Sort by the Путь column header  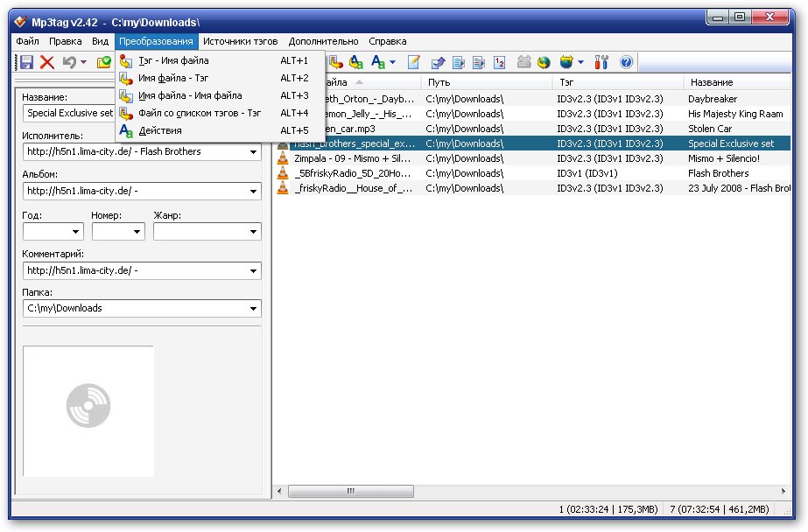coord(486,82)
